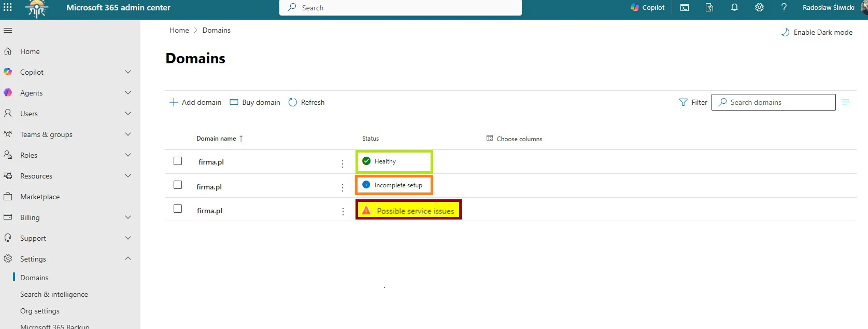Viewport: 868px width, 329px height.
Task: Open the app launcher waffle icon
Action: (8, 7)
